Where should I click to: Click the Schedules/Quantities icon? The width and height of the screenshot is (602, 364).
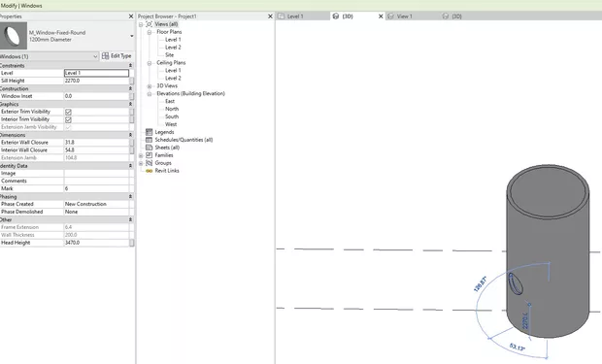click(149, 140)
